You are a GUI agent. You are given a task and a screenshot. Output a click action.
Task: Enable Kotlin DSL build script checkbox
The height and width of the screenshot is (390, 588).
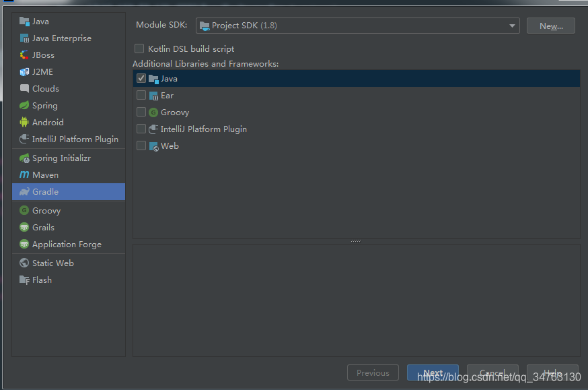point(139,48)
